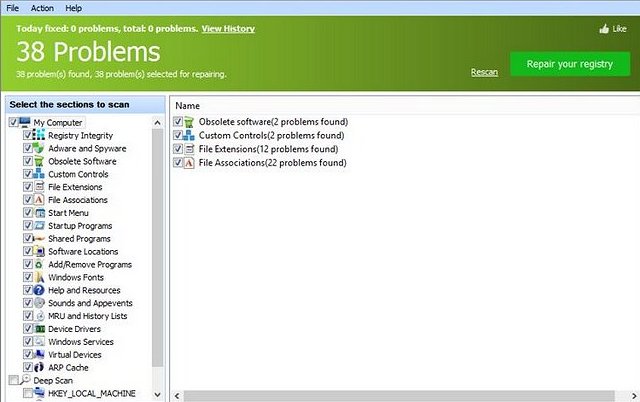
Task: Click the Registry Integrity icon
Action: point(40,135)
